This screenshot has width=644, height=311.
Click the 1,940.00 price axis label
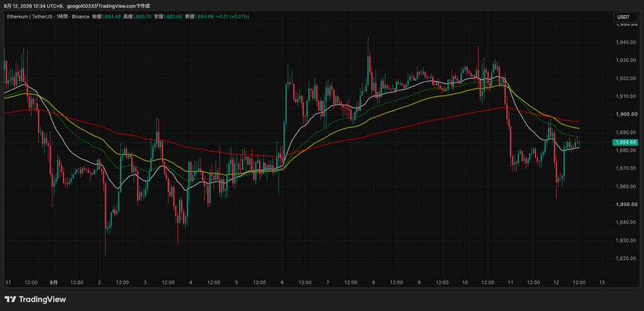coord(625,42)
